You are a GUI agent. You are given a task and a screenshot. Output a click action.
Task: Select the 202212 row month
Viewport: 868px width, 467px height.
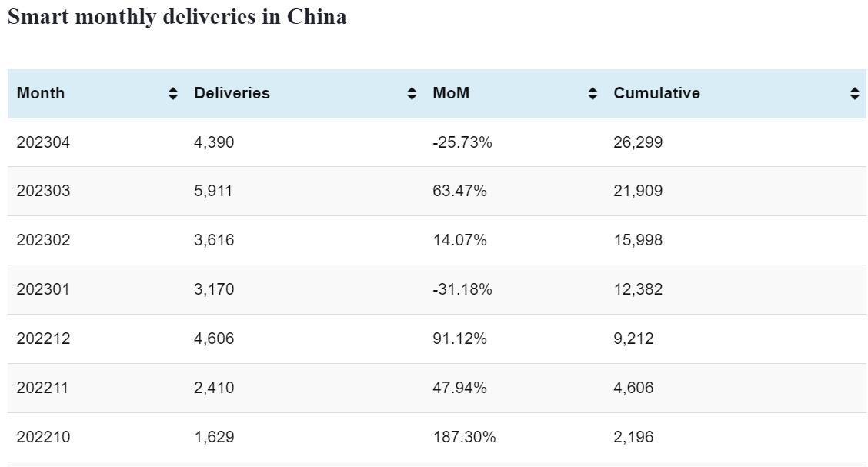(43, 339)
